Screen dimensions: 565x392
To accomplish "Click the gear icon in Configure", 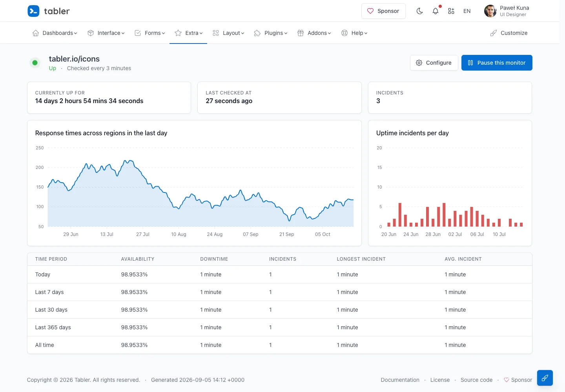I will click(x=419, y=63).
